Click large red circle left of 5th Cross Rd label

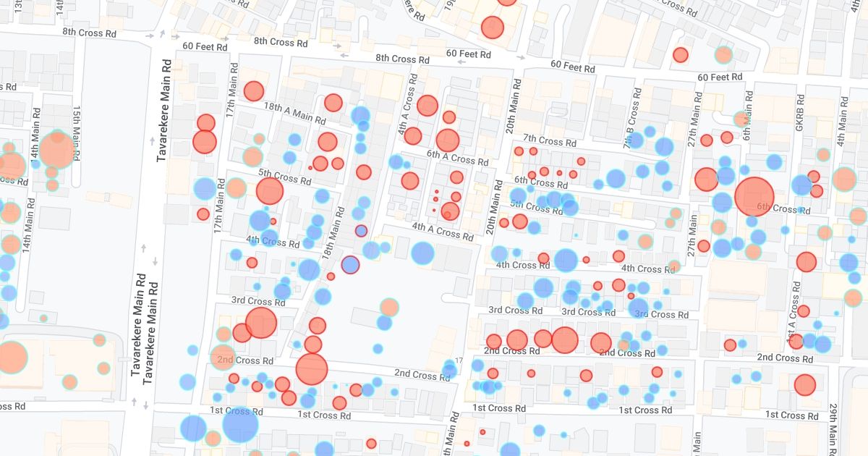click(x=269, y=191)
